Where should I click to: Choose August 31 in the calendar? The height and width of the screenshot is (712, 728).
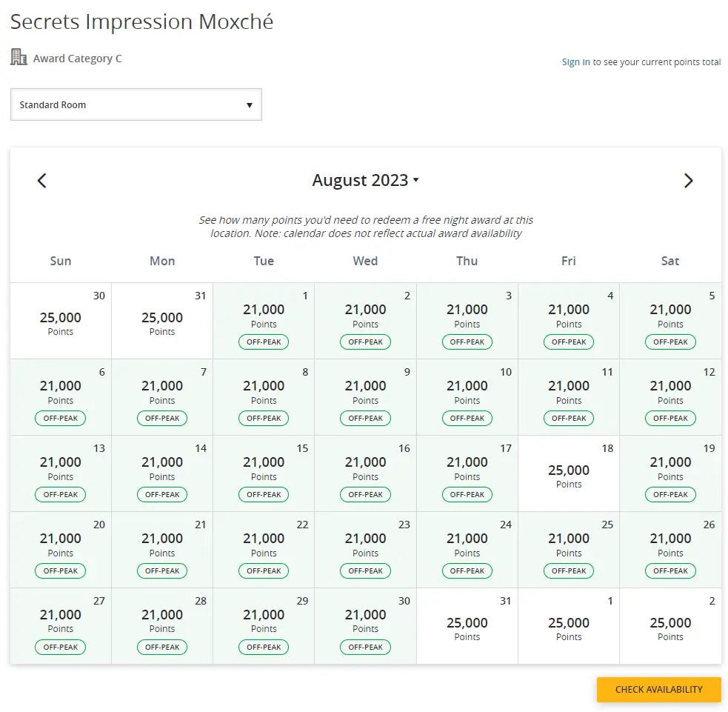467,626
